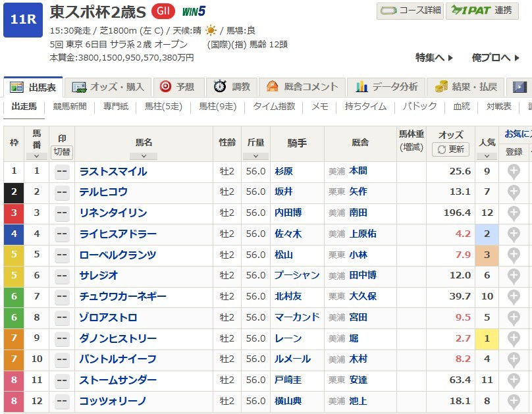Sort by 斤量 using the column arrow
Viewport: 532px width, 414px height.
pyautogui.click(x=255, y=156)
